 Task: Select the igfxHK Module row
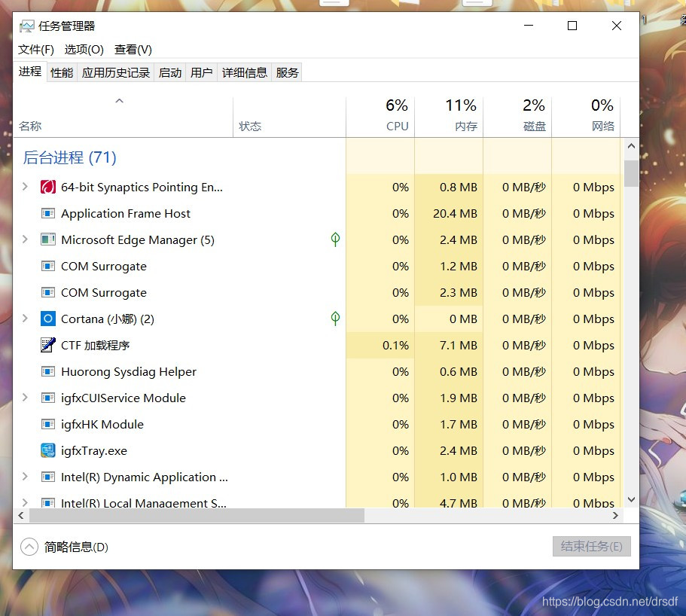[317, 425]
